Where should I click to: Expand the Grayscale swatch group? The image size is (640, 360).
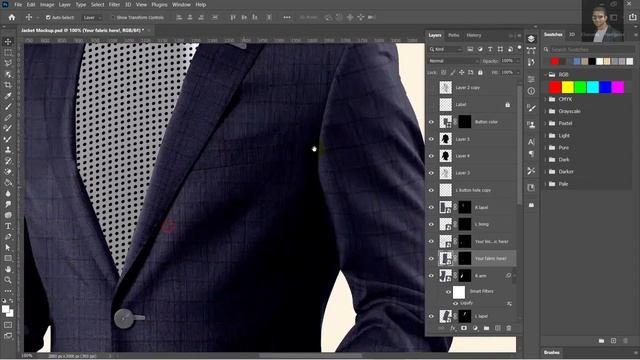click(x=546, y=111)
